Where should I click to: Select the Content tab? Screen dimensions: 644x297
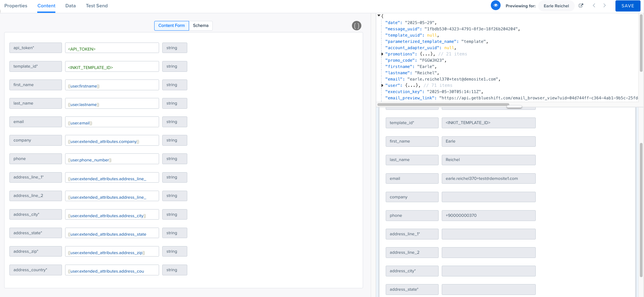(46, 6)
